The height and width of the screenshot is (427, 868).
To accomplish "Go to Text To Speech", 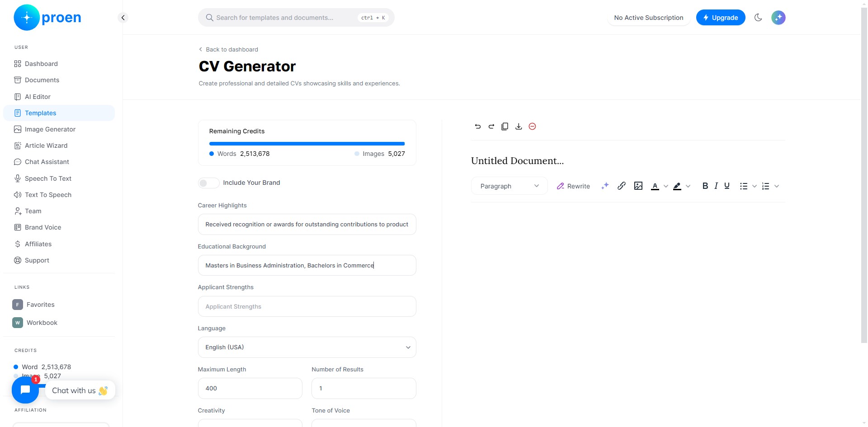I will (59, 195).
